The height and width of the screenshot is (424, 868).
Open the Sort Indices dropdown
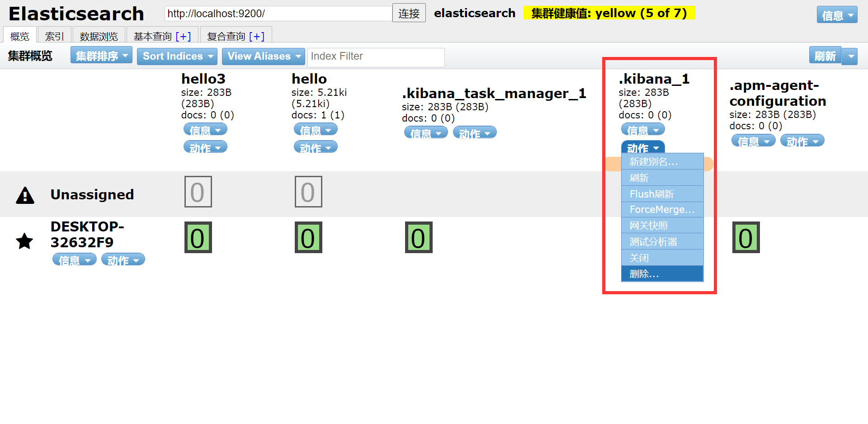177,56
